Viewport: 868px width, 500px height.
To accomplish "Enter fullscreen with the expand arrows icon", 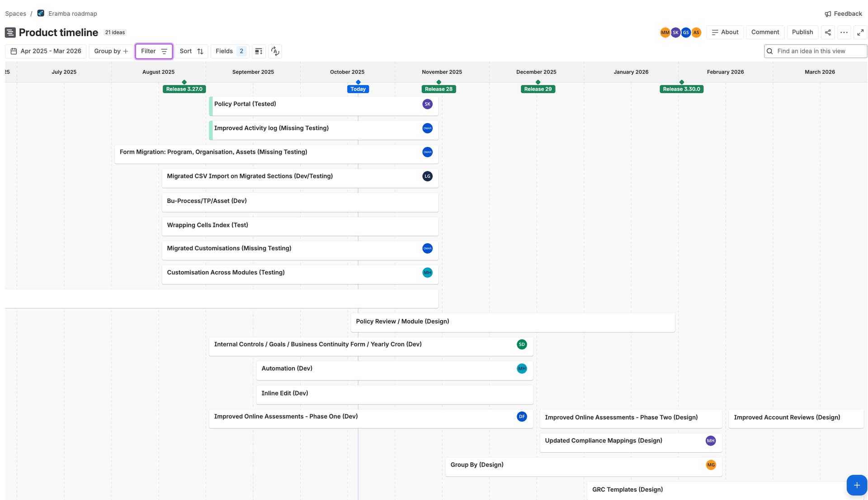I will click(860, 32).
